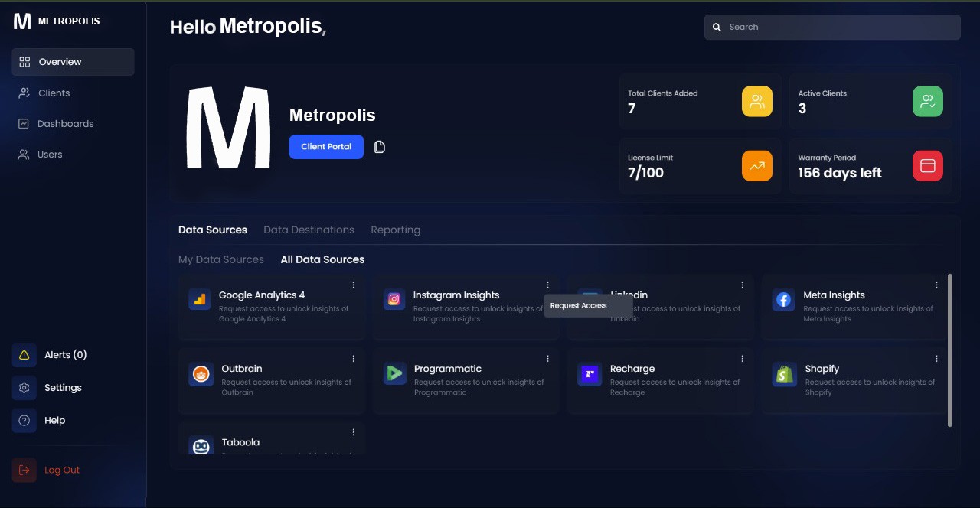Open Programmatic card three-dot menu
The height and width of the screenshot is (508, 980).
(547, 359)
